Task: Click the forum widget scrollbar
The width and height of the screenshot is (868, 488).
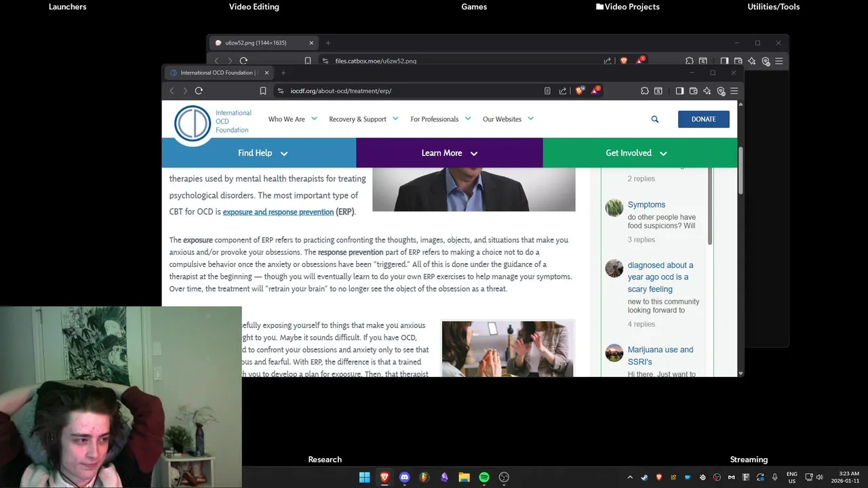Action: (x=710, y=207)
